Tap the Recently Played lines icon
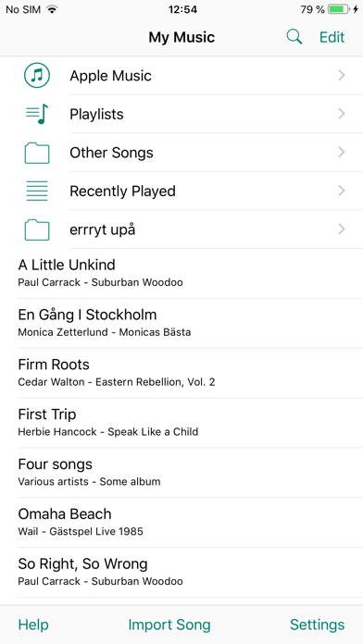This screenshot has width=363, height=644. pos(37,191)
